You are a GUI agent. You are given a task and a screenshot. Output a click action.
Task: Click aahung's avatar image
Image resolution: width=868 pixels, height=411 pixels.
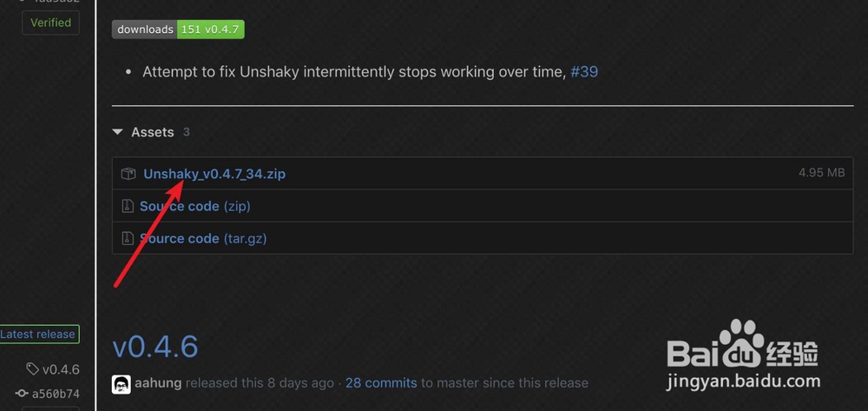(x=122, y=383)
